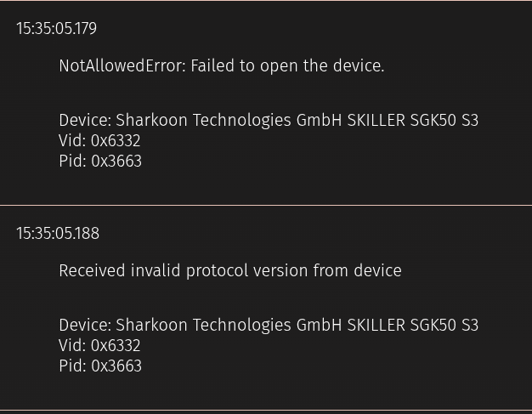
Task: Select the "Failed to open the device" message
Action: pos(287,66)
